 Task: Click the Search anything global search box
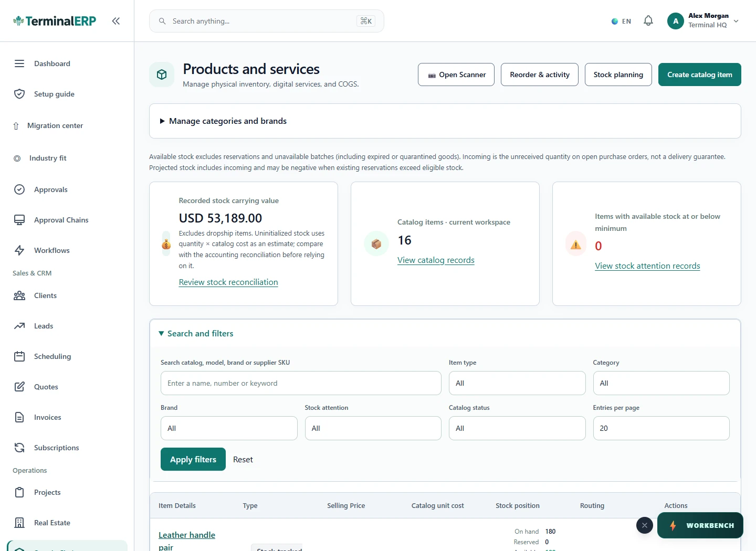click(x=267, y=21)
